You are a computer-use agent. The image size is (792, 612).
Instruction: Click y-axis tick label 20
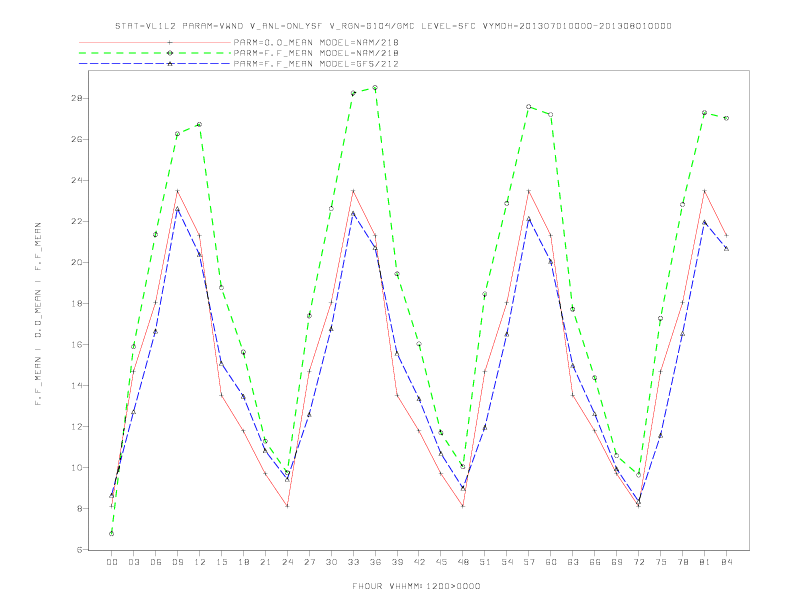point(77,263)
